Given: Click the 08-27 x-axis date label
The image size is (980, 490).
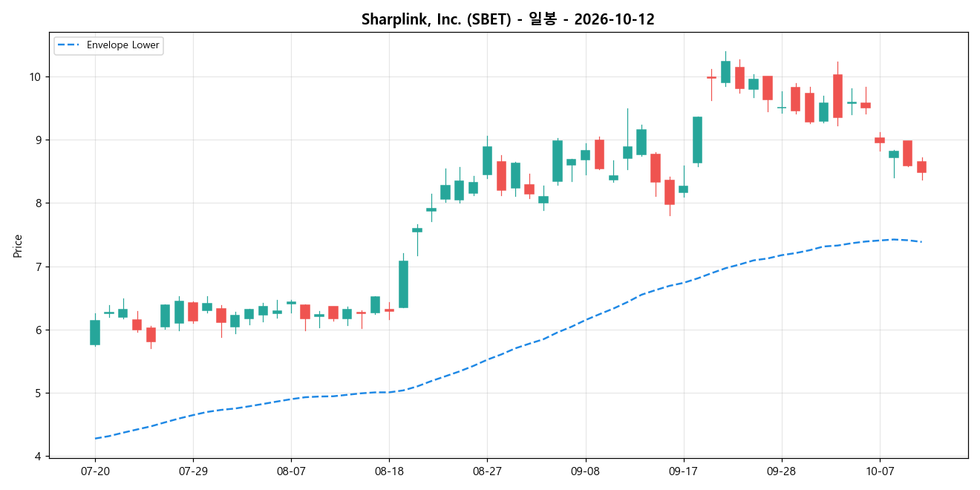Looking at the screenshot, I should pos(487,471).
